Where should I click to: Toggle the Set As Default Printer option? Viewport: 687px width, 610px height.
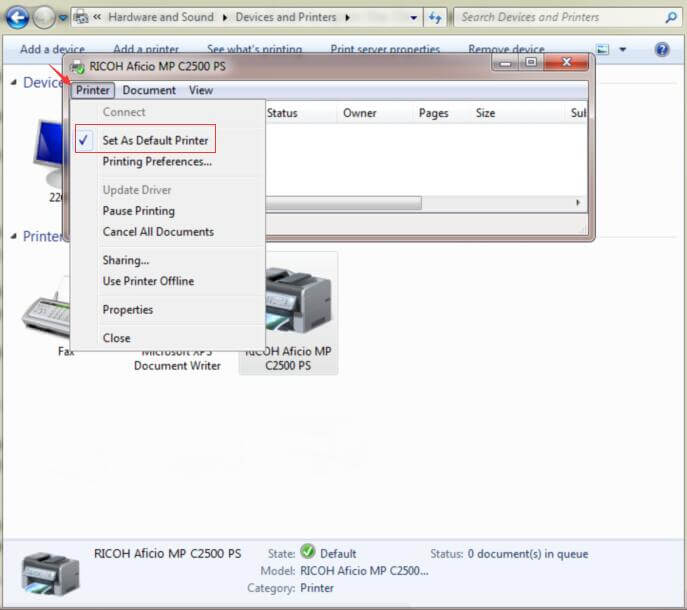pos(155,140)
